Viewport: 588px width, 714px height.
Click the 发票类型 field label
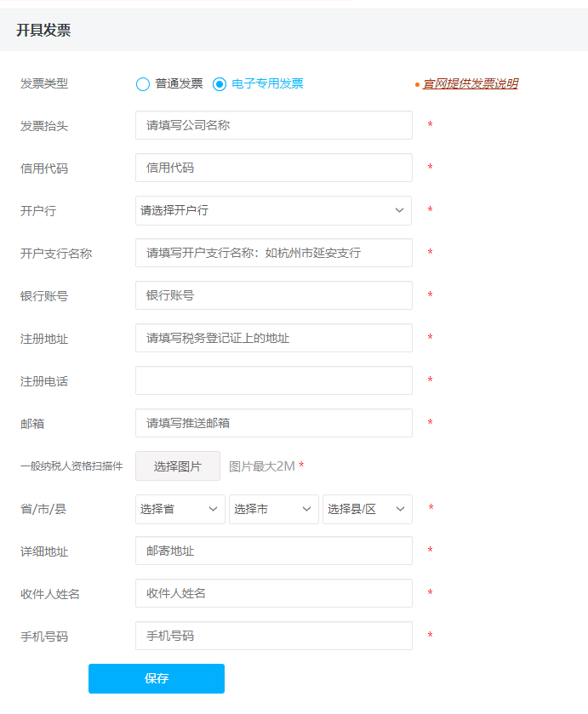(x=44, y=83)
